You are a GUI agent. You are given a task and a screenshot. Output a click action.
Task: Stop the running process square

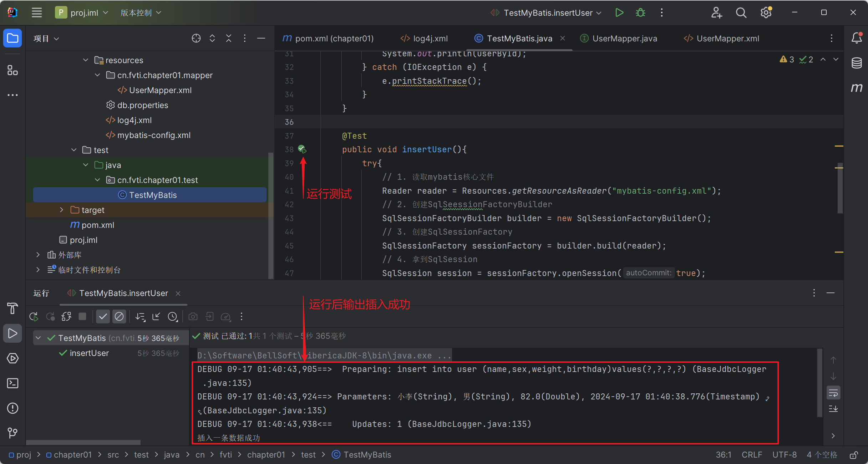pos(82,316)
